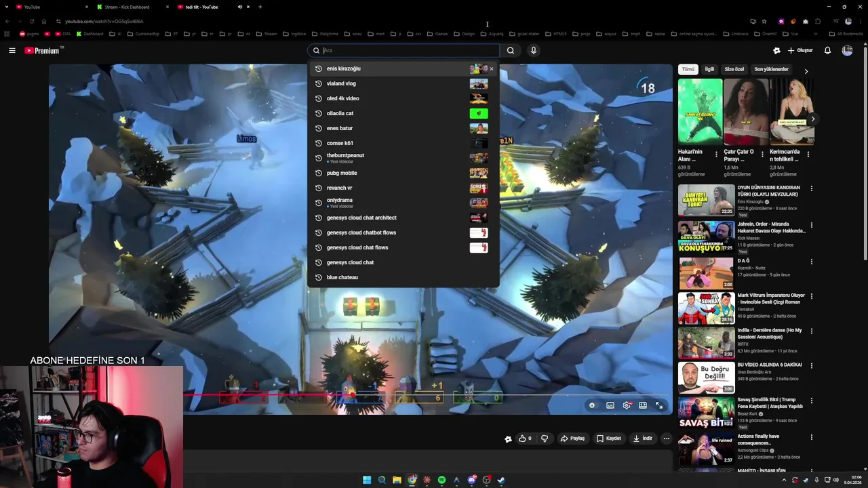Click the 'thebumtpeanut' suggestion

tap(403, 158)
